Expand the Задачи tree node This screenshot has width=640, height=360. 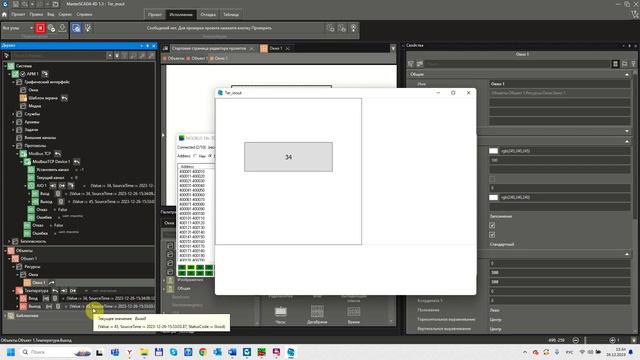[x=13, y=129]
